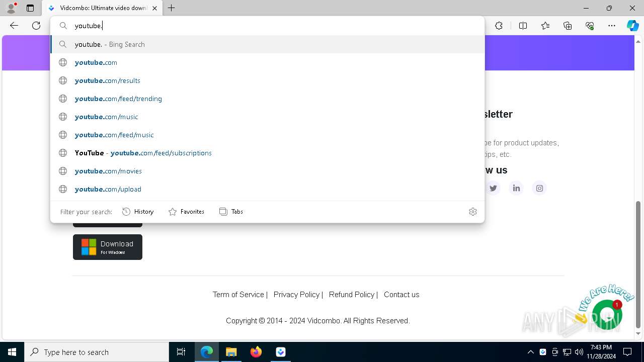Click the taskbar search box
This screenshot has width=644, height=362.
(97, 352)
